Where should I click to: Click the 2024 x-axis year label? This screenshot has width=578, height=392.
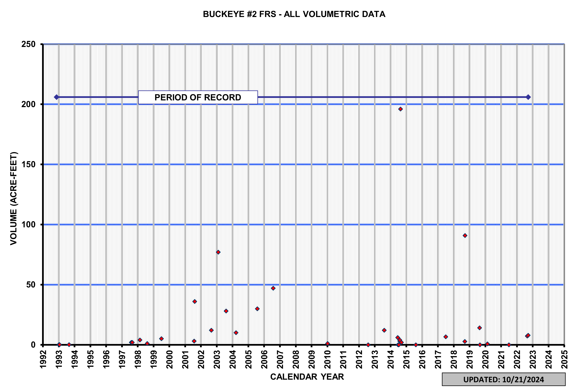pos(548,359)
